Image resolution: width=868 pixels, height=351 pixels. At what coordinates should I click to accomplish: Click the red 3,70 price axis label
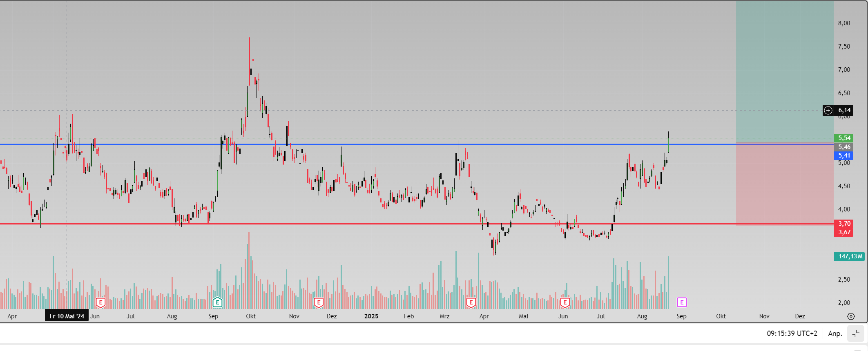pos(844,224)
